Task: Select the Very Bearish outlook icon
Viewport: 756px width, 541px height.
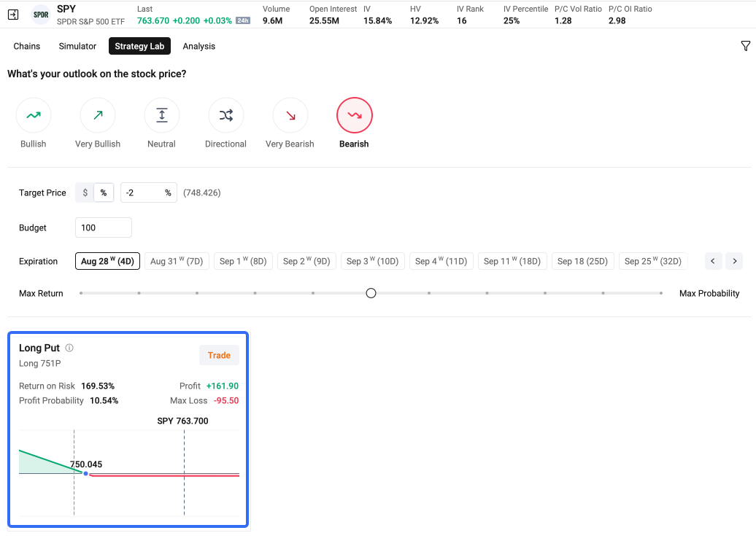Action: (x=290, y=115)
